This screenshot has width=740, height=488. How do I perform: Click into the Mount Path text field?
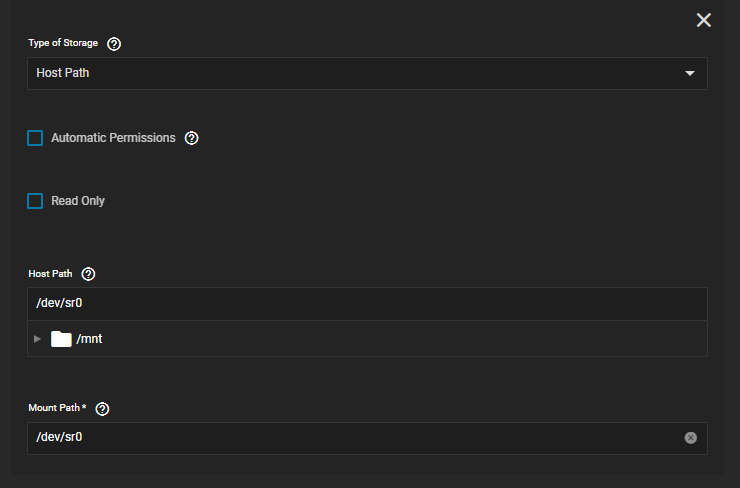tap(367, 438)
